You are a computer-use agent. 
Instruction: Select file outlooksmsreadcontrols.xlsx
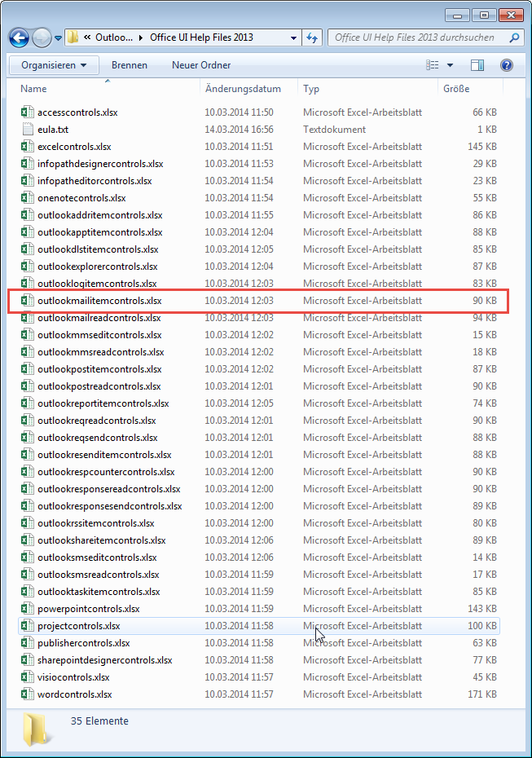click(99, 575)
